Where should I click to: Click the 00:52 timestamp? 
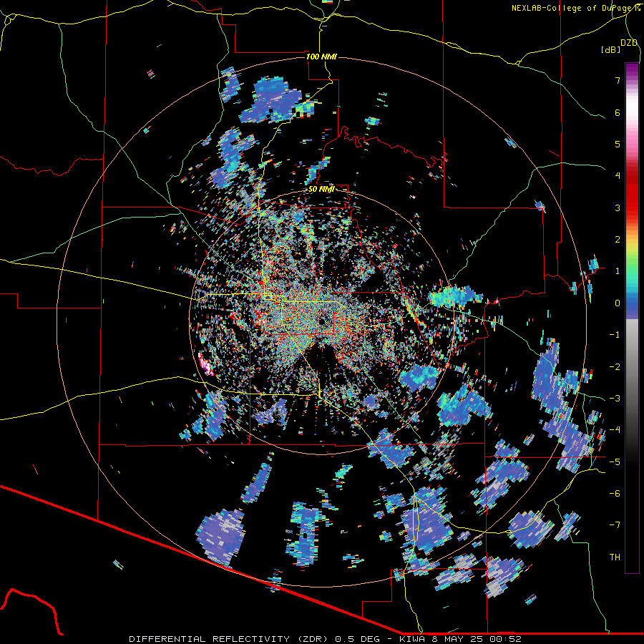coord(507,639)
